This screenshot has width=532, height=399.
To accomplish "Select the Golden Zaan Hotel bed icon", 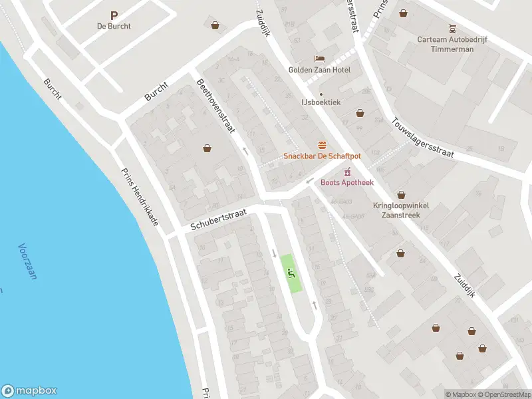I will click(319, 59).
